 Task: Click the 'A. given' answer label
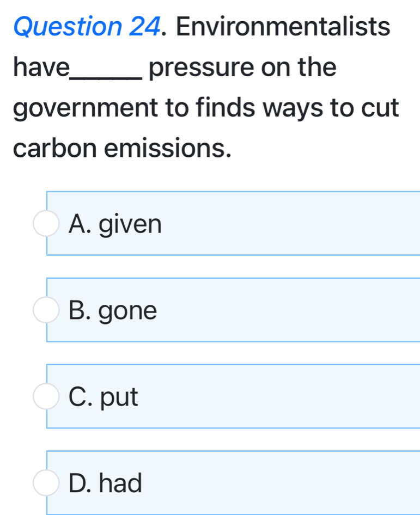(x=115, y=224)
